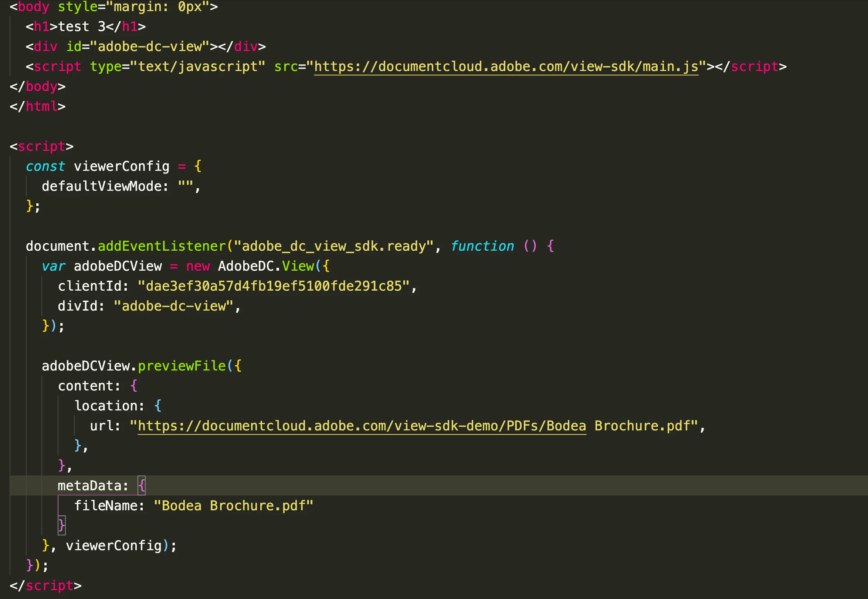Open the Bodea Brochure PDF URL link
This screenshot has height=599, width=868.
click(x=362, y=426)
